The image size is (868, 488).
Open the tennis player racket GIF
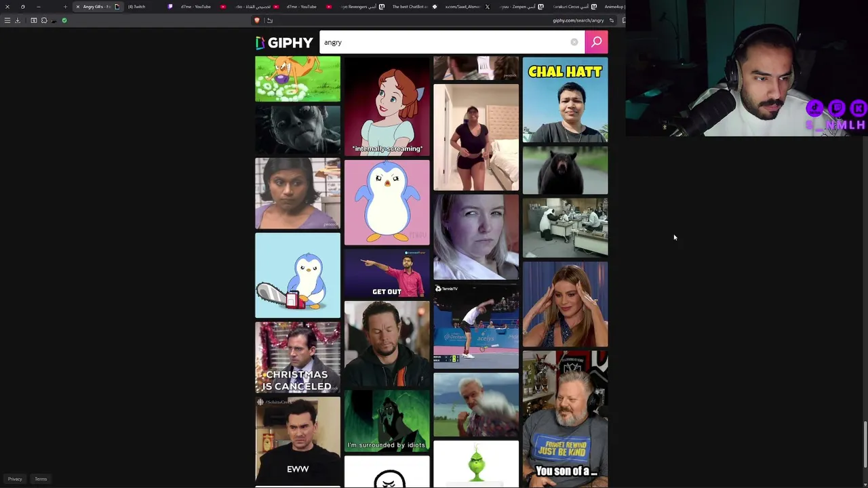(x=476, y=326)
